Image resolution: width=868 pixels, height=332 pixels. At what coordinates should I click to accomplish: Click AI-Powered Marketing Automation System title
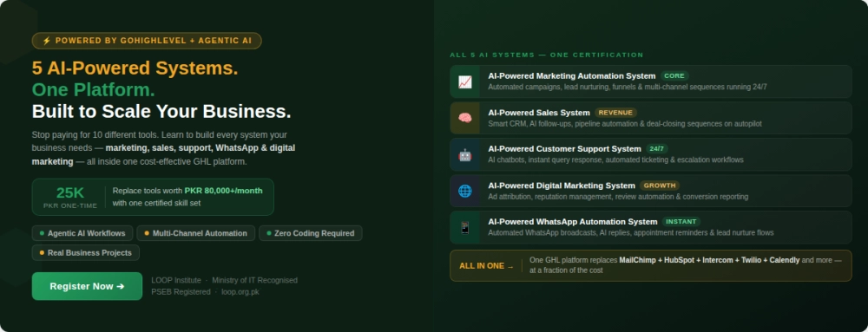tap(572, 75)
